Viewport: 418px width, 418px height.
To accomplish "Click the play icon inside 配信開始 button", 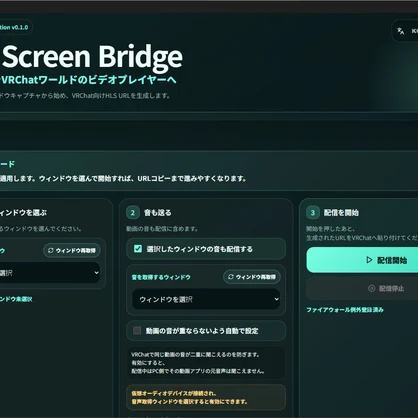I will 369,260.
